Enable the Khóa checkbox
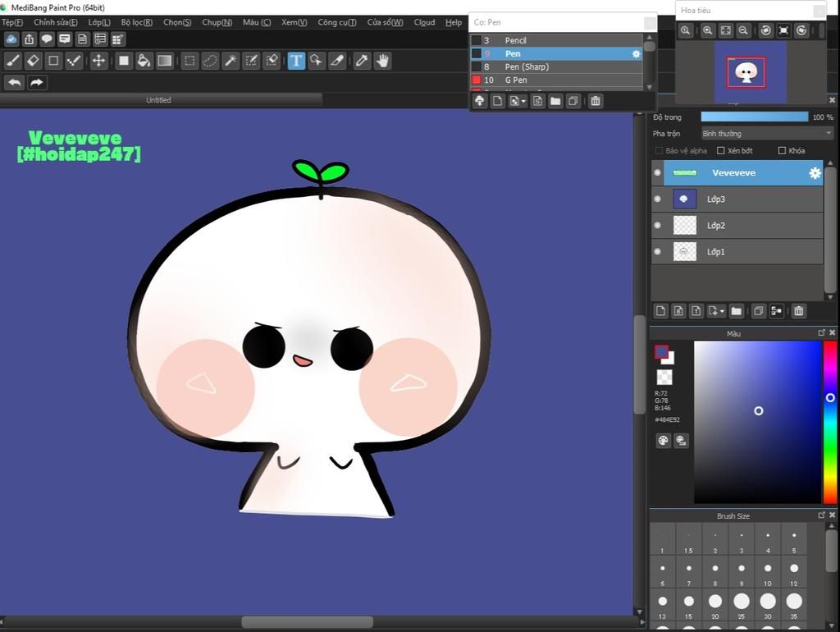840x632 pixels. tap(782, 151)
